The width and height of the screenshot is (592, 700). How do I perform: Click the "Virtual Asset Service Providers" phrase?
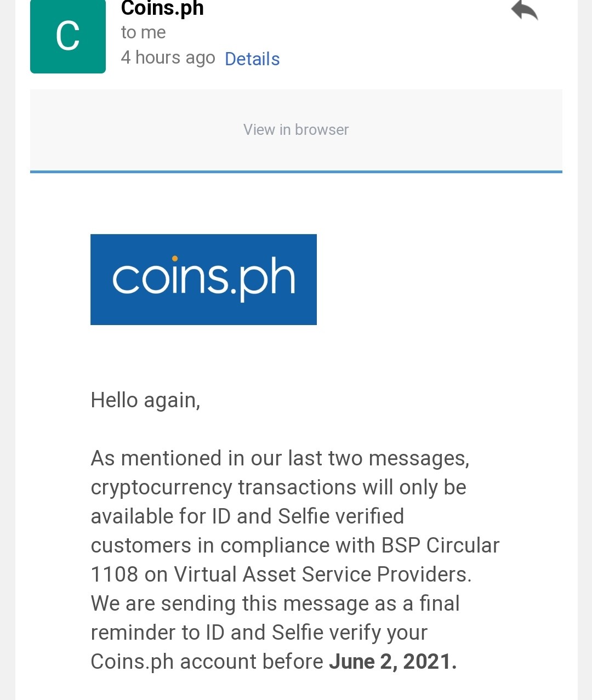[322, 574]
